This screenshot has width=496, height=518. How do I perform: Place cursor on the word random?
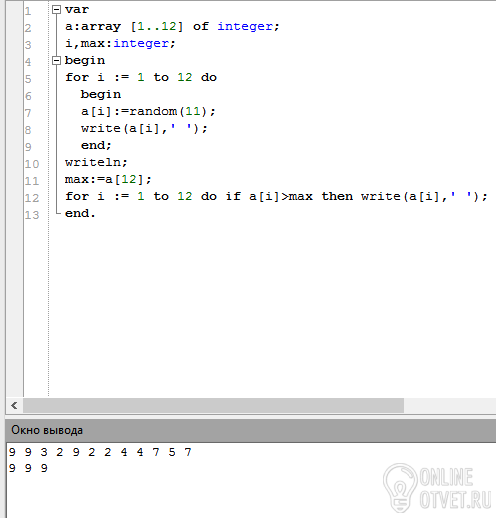click(x=153, y=111)
